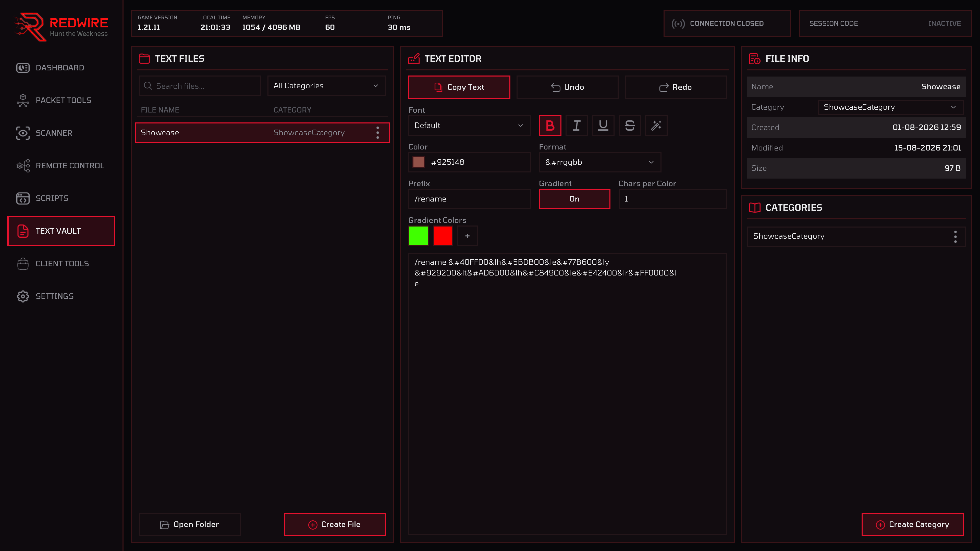Screen dimensions: 980x551
Task: Open the Showcase file options menu
Action: tap(377, 133)
